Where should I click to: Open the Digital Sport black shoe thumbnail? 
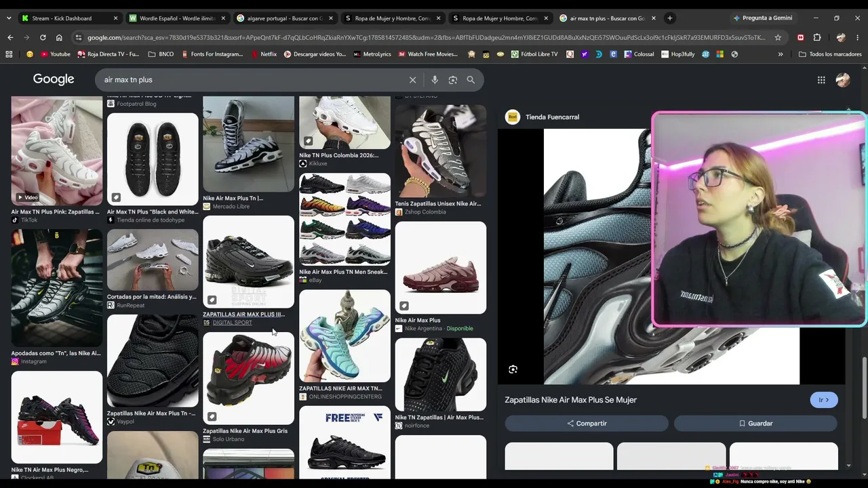(248, 262)
